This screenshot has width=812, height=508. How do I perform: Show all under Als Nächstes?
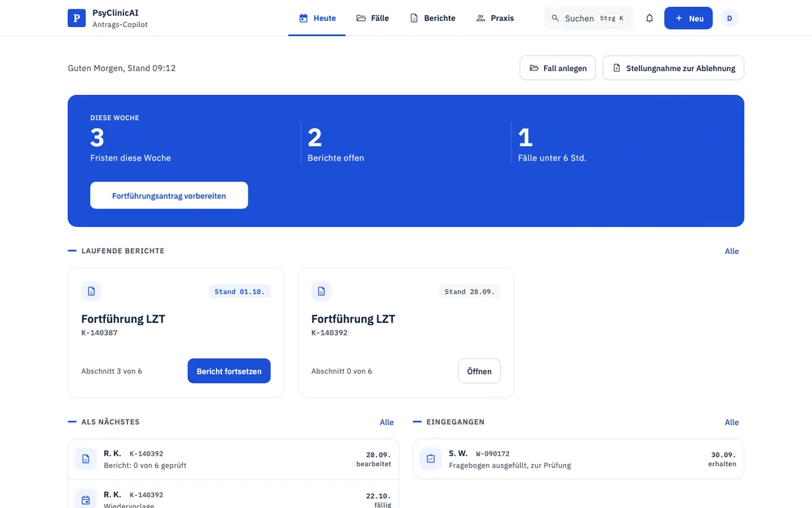pyautogui.click(x=386, y=422)
